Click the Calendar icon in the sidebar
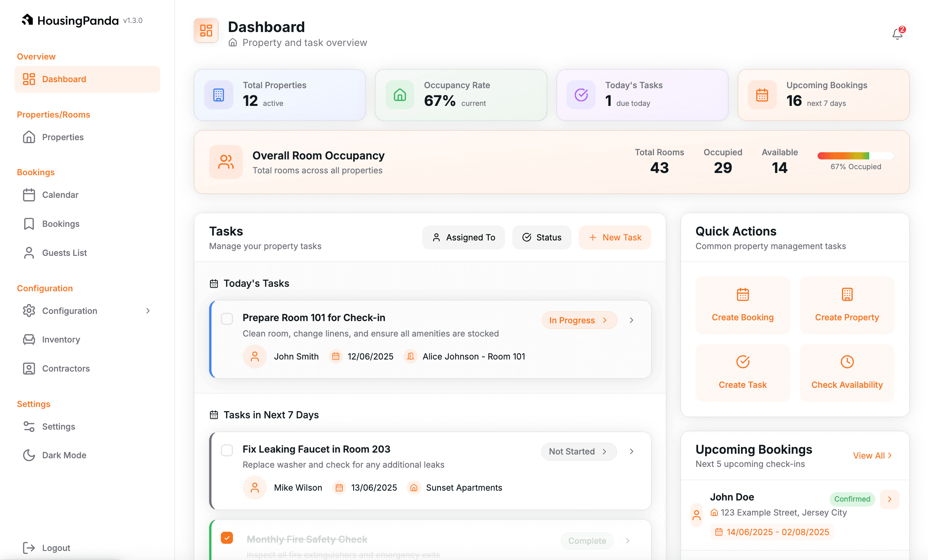 pyautogui.click(x=29, y=195)
